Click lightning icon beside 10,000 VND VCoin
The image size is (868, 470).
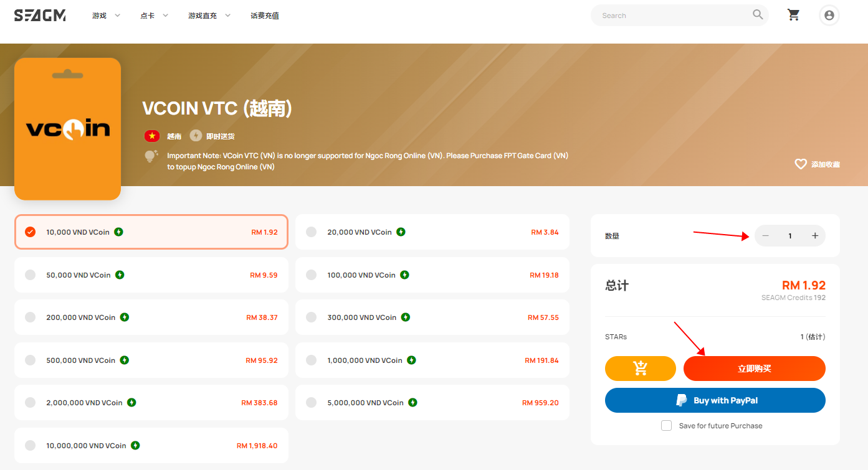click(x=118, y=232)
